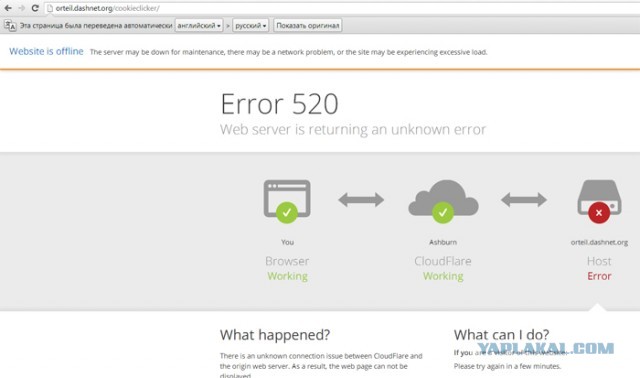Click the translate icon in the translation bar
The height and width of the screenshot is (378, 640).
(x=10, y=26)
